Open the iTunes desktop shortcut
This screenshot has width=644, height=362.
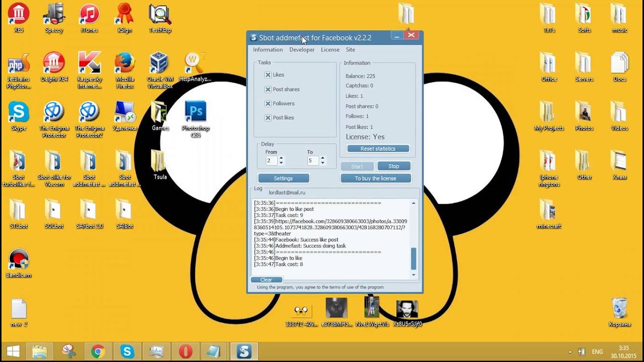89,18
